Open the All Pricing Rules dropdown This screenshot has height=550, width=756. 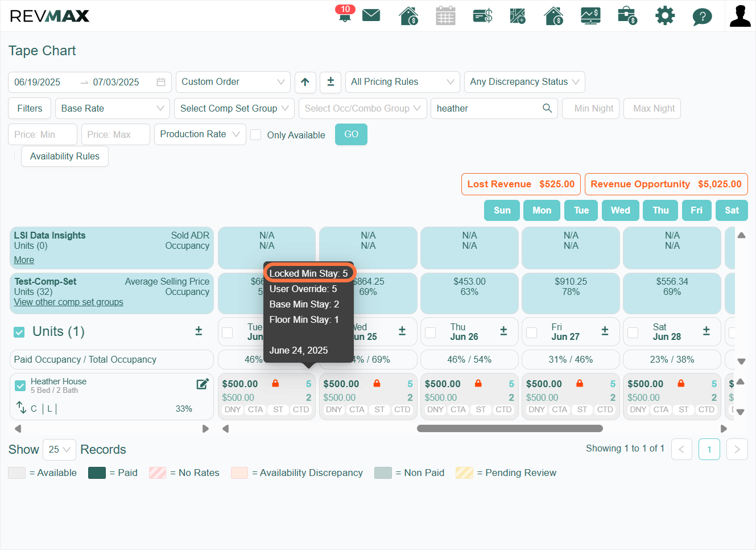coord(403,82)
